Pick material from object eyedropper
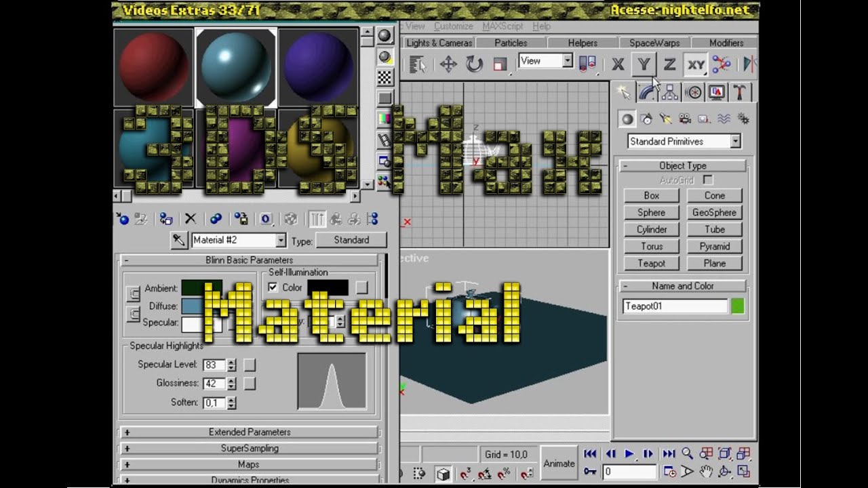Viewport: 868px width, 488px height. point(179,240)
